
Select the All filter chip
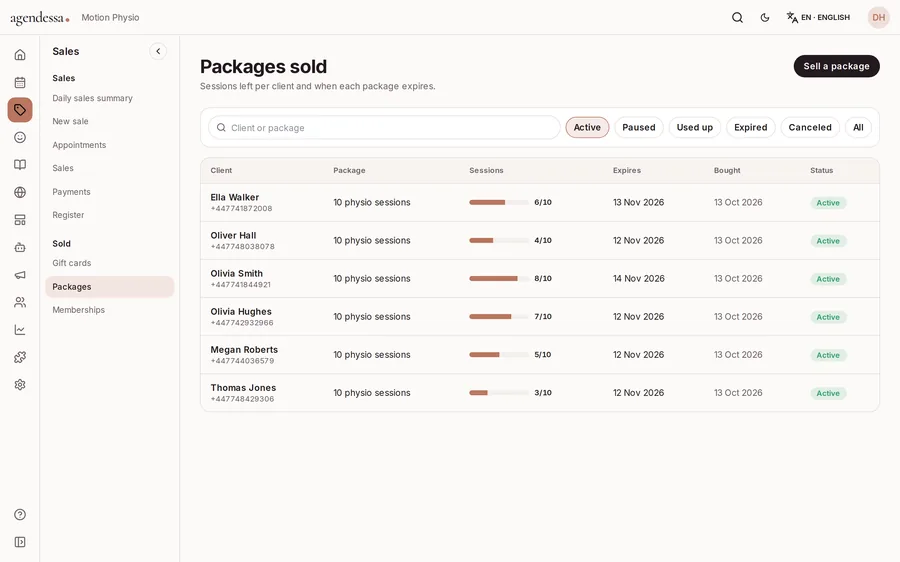(858, 127)
